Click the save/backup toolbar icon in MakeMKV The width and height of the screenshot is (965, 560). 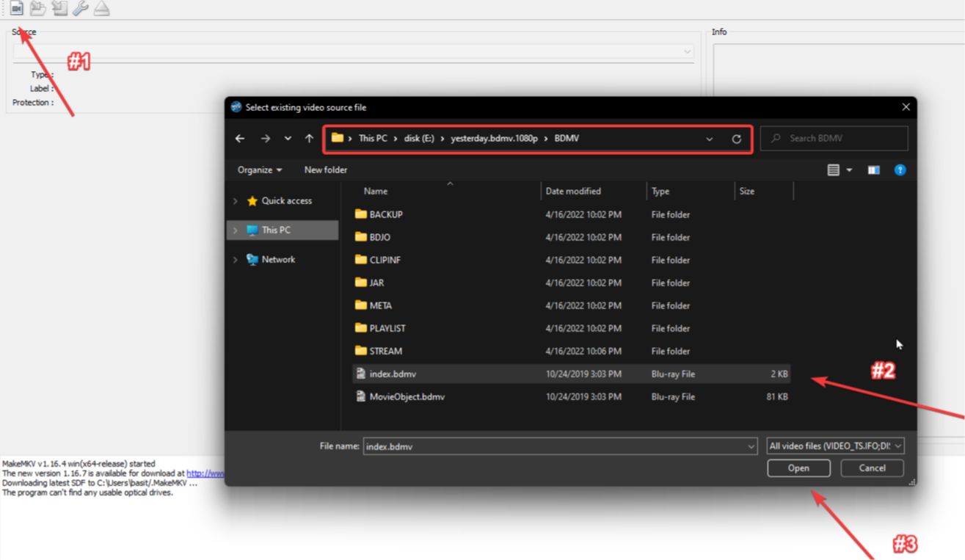59,8
